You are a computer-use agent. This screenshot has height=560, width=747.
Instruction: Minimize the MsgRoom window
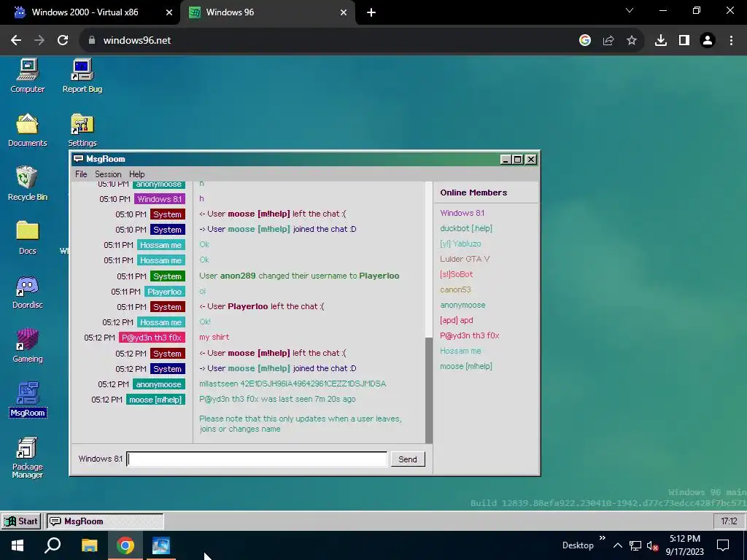[x=506, y=159]
